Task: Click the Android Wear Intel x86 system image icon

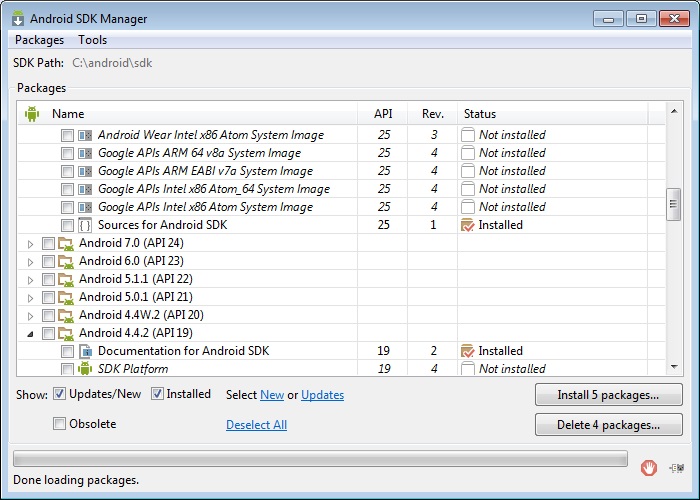Action: click(85, 135)
